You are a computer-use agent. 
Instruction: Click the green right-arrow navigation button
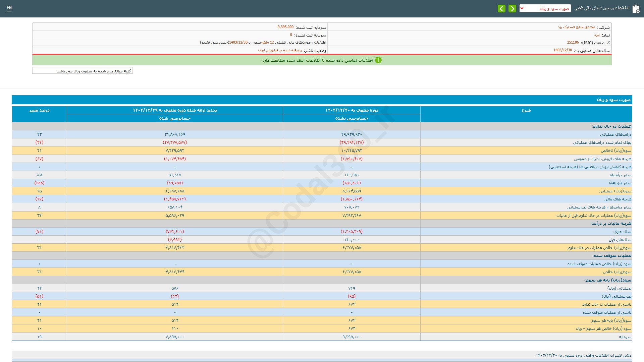point(512,8)
